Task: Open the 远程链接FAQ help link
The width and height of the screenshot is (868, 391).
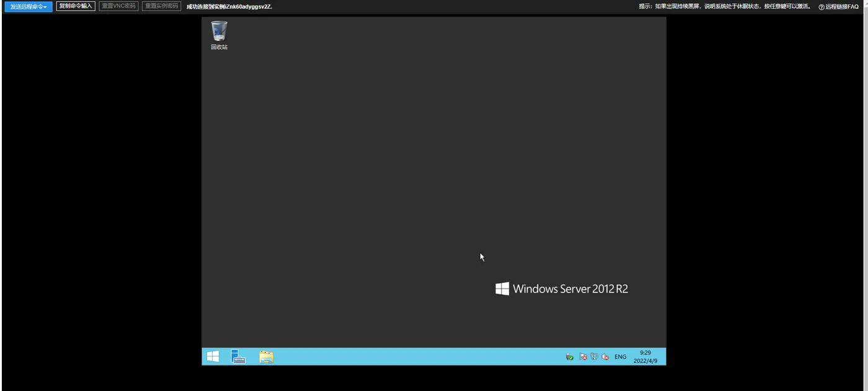Action: click(x=838, y=7)
